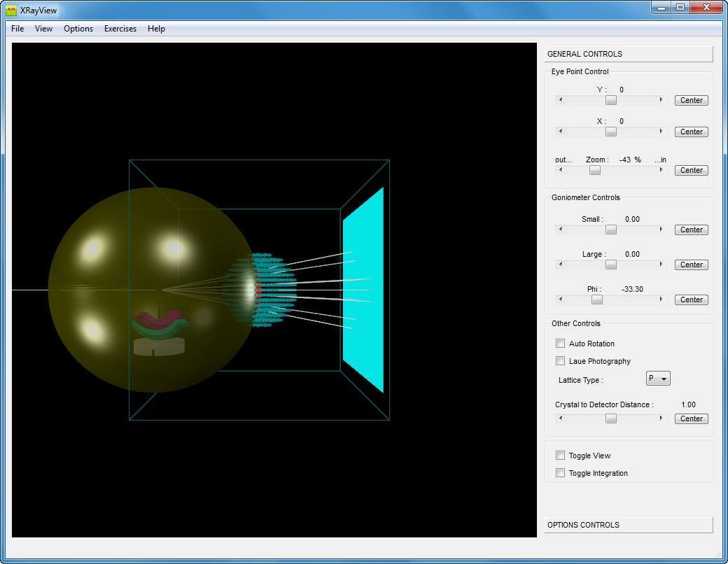
Task: Click the Phi slider thumb
Action: [x=597, y=300]
